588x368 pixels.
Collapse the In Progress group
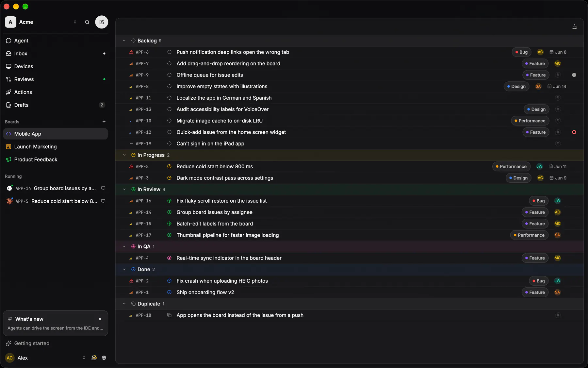coord(124,155)
